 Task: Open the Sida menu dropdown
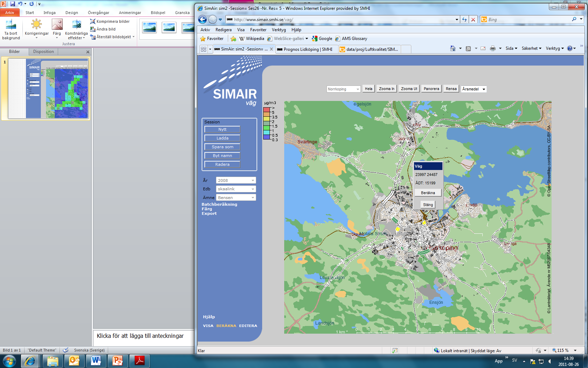click(511, 48)
